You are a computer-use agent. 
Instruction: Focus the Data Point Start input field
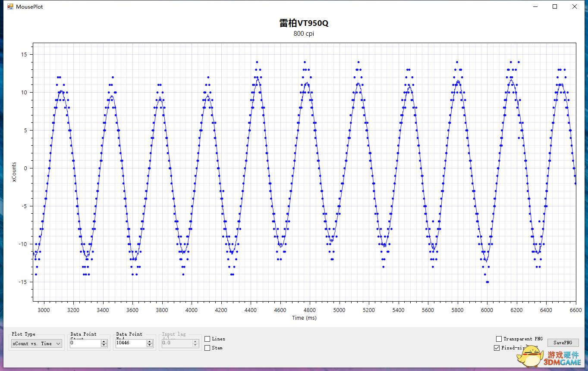[85, 343]
